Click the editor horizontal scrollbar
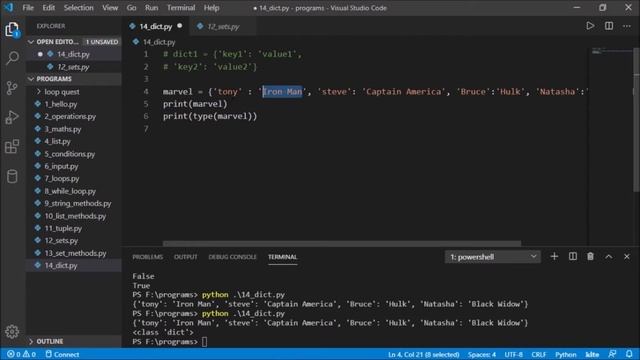The image size is (640, 360). 342,244
